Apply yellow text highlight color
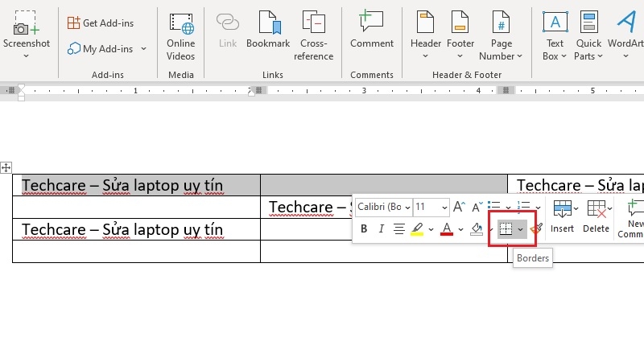Image resolution: width=644 pixels, height=362 pixels. [417, 228]
